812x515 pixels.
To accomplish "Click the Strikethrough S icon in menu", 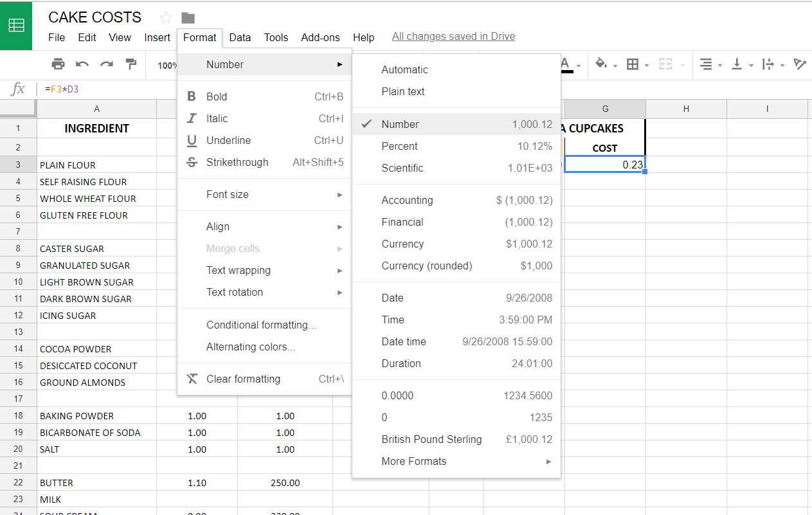I will [192, 162].
